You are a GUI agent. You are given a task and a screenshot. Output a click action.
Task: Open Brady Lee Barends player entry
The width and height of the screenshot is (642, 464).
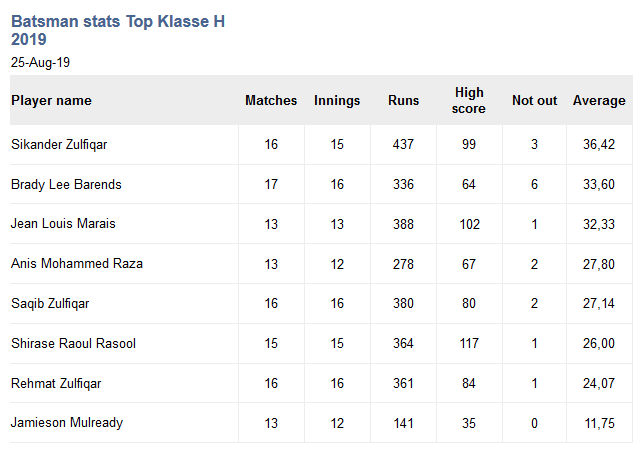pyautogui.click(x=66, y=184)
